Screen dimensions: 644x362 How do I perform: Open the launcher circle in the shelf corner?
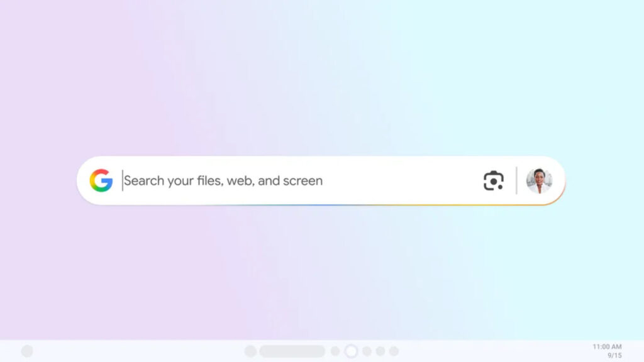click(x=27, y=351)
